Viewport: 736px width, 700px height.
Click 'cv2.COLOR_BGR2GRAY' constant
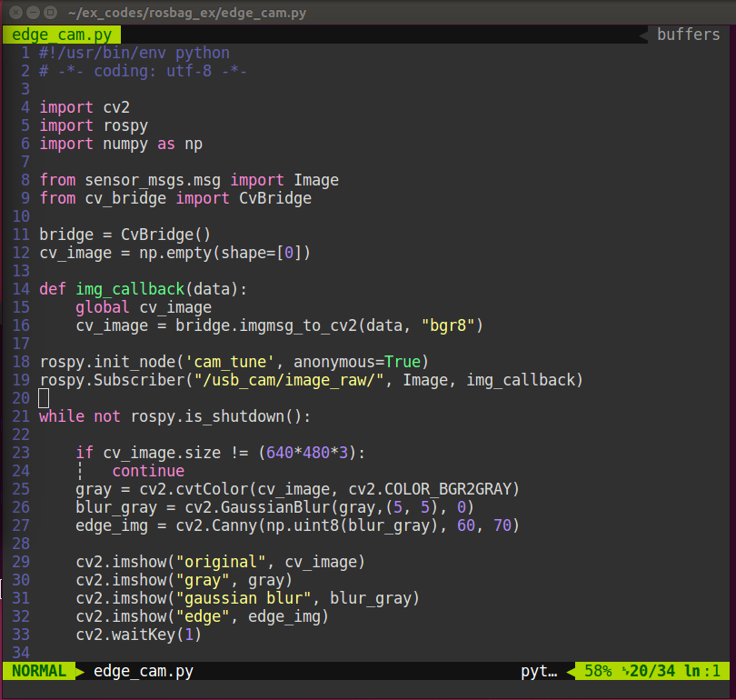[430, 489]
